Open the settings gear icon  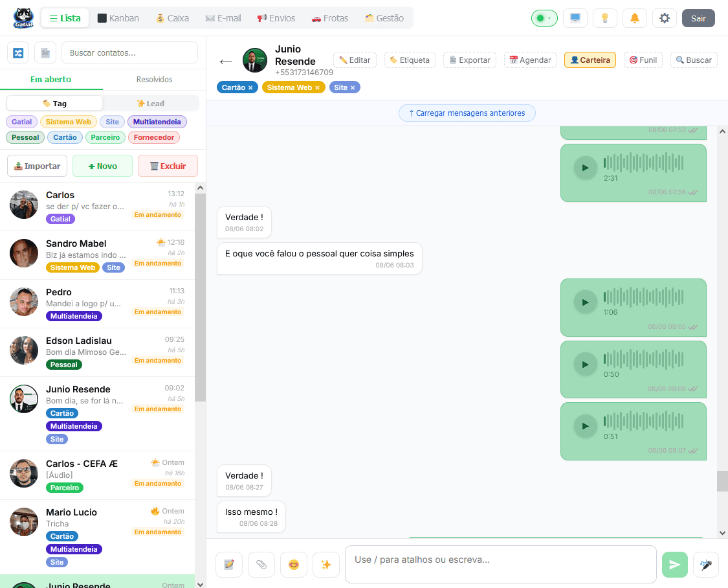(665, 18)
